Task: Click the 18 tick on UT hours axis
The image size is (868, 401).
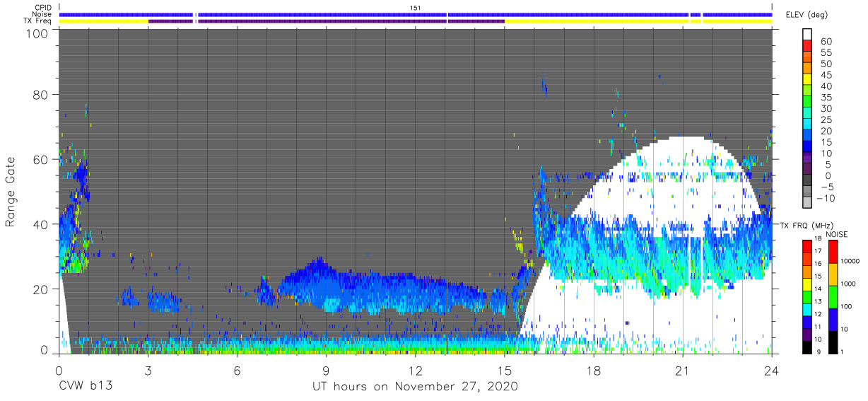Action: (594, 370)
